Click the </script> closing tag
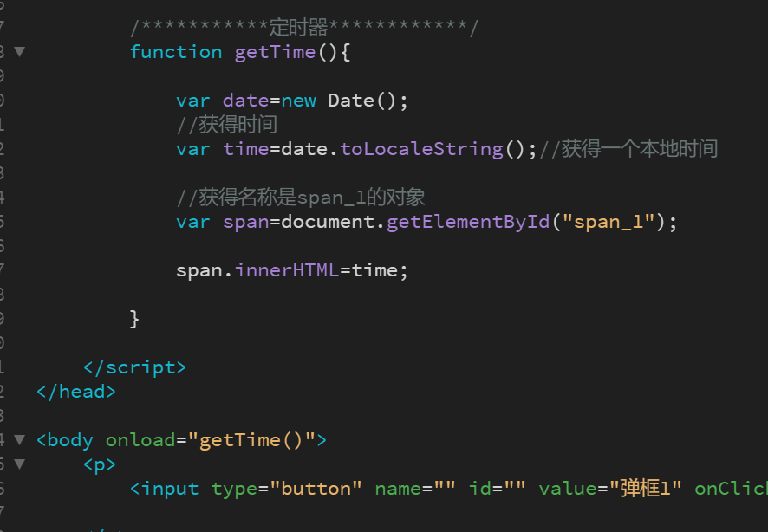 point(134,367)
